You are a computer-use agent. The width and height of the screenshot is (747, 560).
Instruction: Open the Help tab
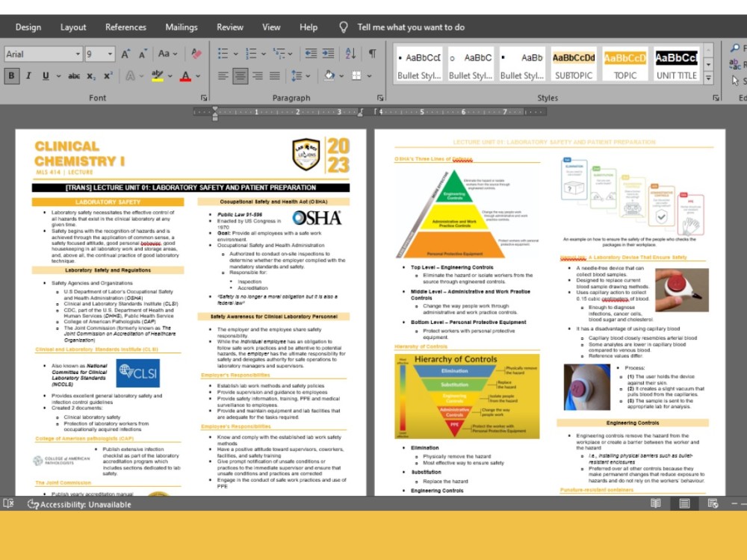pos(309,27)
